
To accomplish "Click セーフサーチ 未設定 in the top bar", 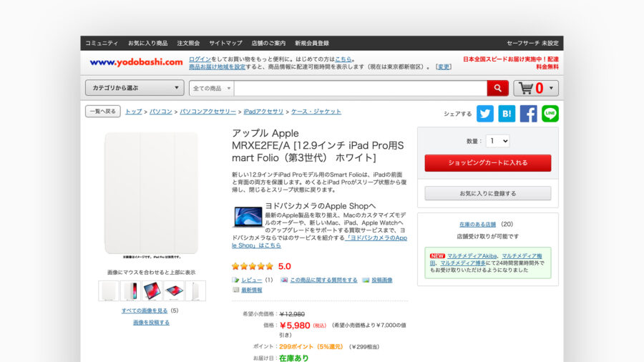I will (x=532, y=43).
